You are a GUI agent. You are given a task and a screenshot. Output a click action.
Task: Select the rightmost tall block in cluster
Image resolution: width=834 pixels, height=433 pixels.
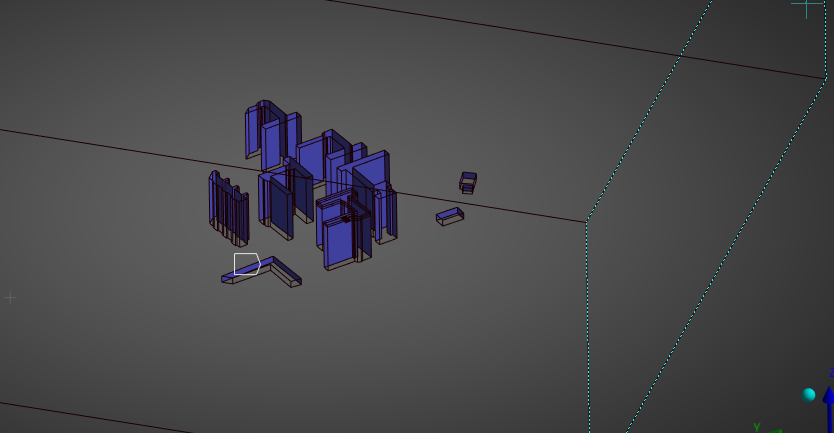point(384,205)
